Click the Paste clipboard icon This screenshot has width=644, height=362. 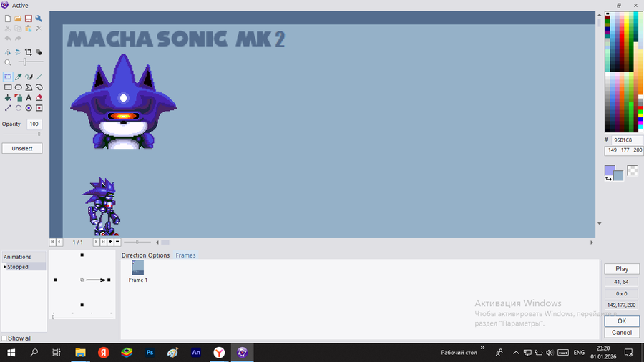pyautogui.click(x=29, y=29)
